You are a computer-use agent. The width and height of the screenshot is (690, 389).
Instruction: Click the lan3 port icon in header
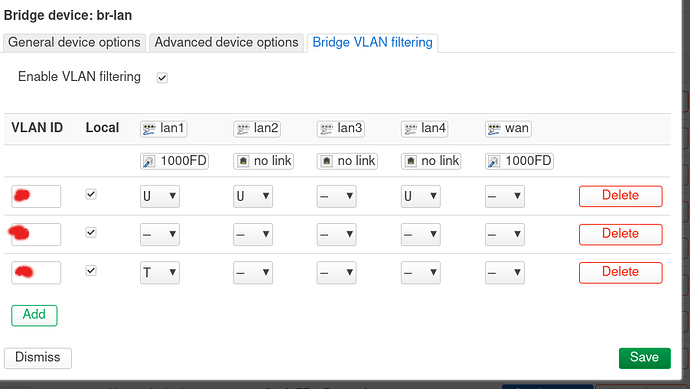pos(327,129)
